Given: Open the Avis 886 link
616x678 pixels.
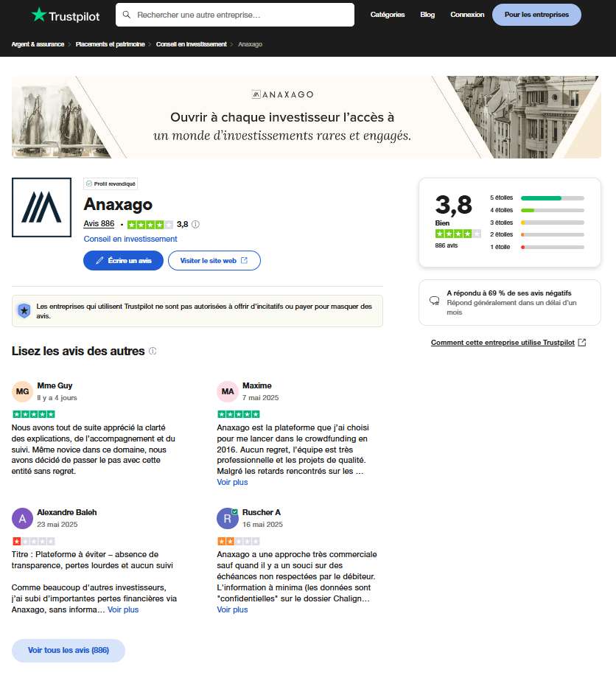Looking at the screenshot, I should pos(99,224).
